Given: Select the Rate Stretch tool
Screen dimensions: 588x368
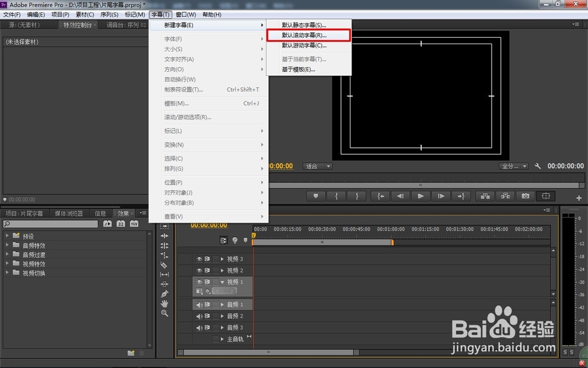Looking at the screenshot, I should [164, 256].
